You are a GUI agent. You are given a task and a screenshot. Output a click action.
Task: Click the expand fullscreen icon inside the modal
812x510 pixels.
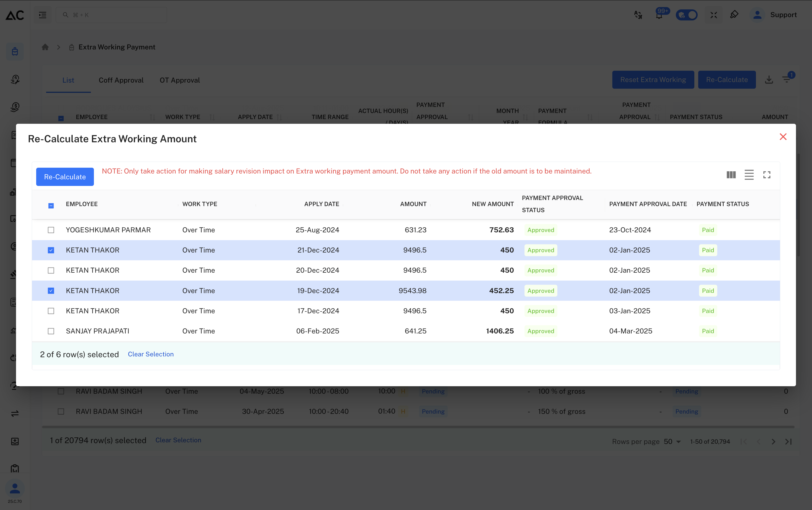coord(767,175)
